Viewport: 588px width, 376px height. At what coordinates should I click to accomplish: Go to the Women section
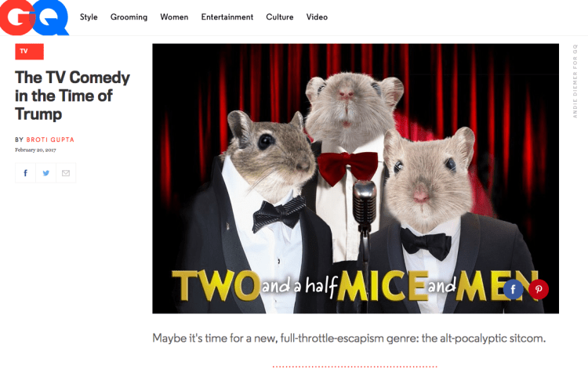pos(174,17)
